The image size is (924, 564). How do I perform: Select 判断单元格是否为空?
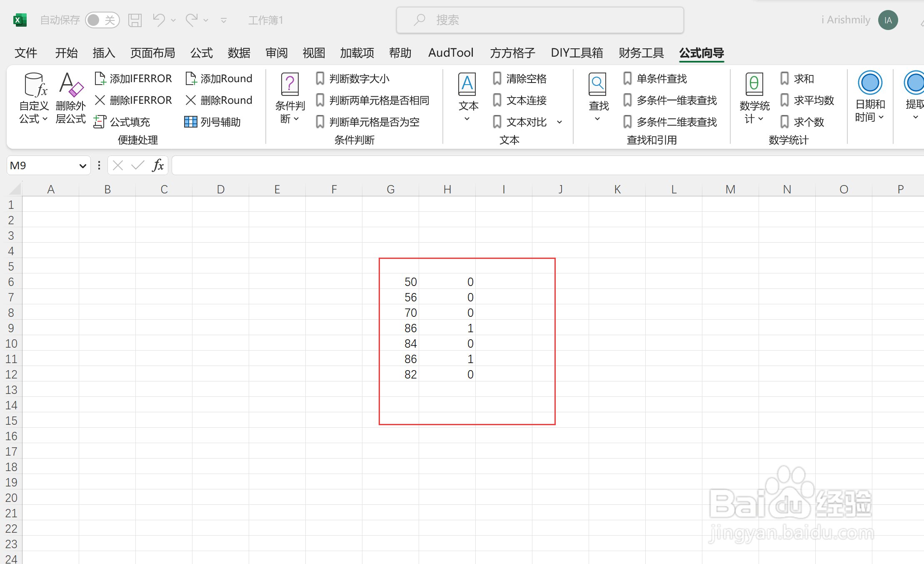(x=374, y=122)
